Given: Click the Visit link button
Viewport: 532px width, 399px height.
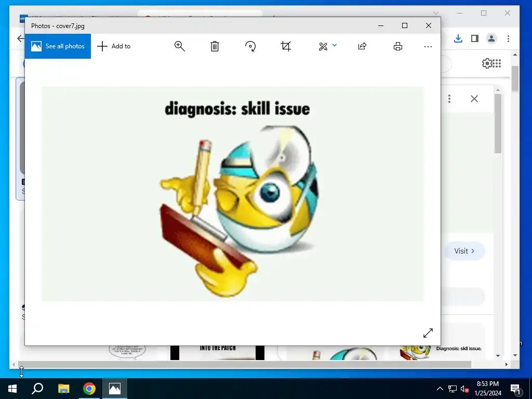Looking at the screenshot, I should pos(464,251).
